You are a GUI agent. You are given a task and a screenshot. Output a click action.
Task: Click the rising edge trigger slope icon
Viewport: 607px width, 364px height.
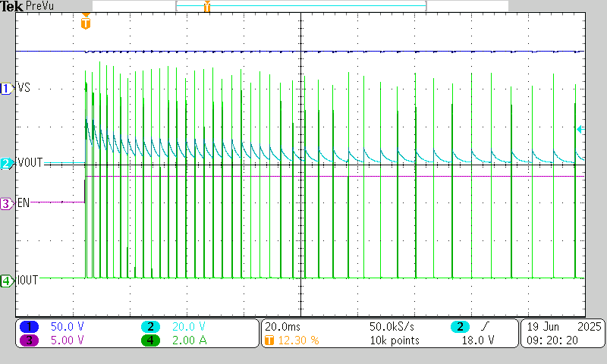click(484, 326)
